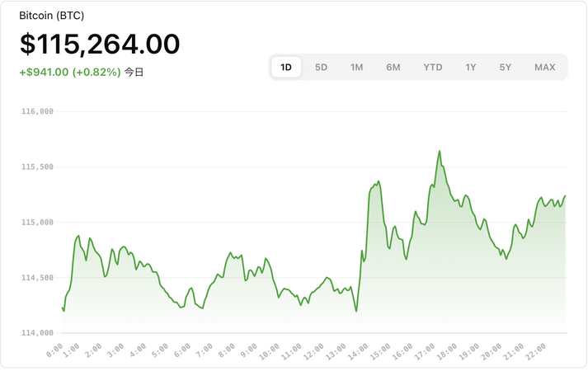Click the 13:00 time axis label
The width and height of the screenshot is (588, 371).
(x=336, y=351)
